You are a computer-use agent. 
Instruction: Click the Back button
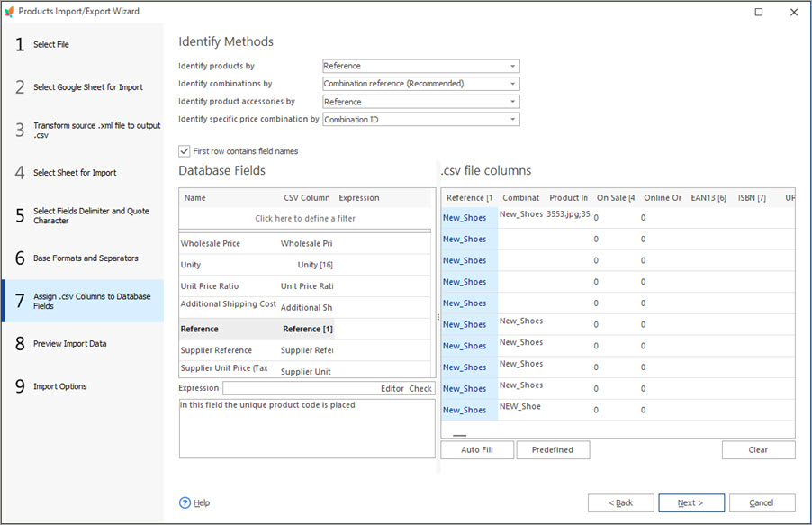point(620,502)
